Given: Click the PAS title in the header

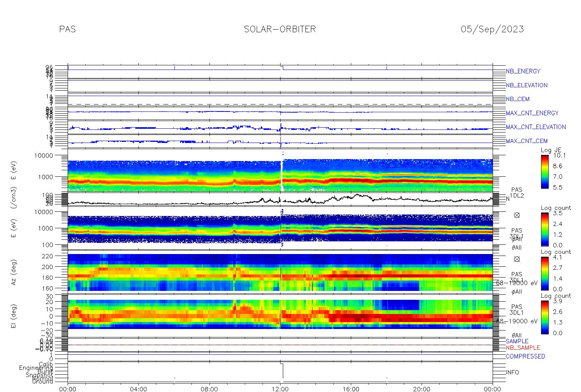Looking at the screenshot, I should tap(68, 29).
